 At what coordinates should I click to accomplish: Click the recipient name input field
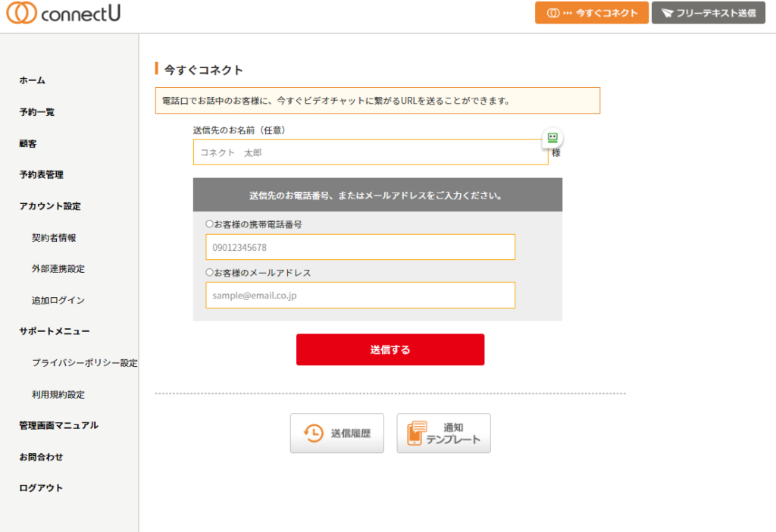(370, 152)
